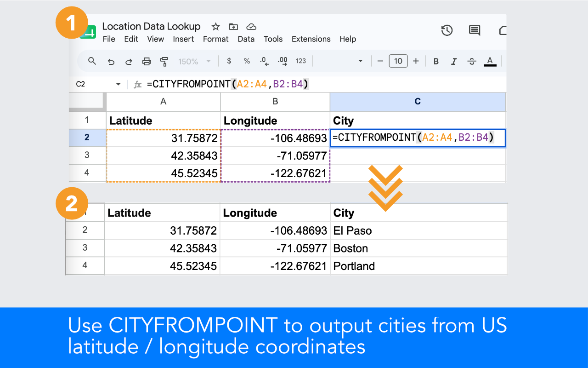Format as currency with dollar icon
Viewport: 588px width, 368px height.
pos(229,61)
